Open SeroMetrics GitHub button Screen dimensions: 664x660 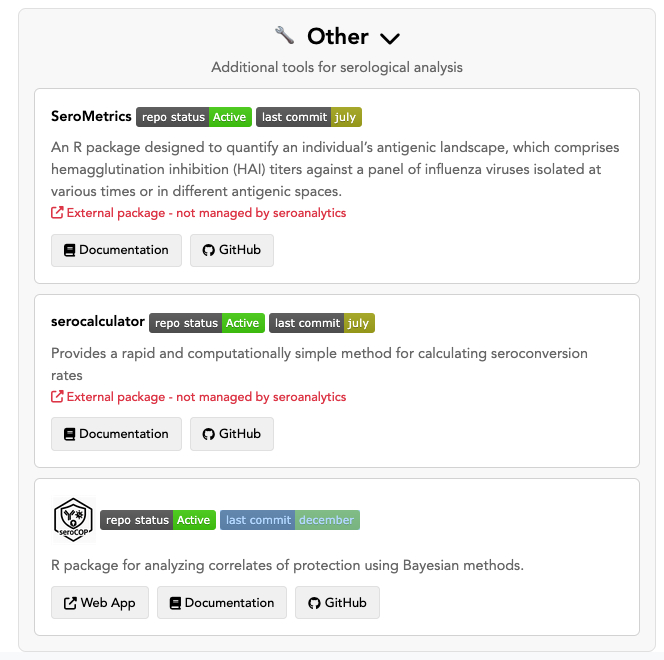pyautogui.click(x=232, y=250)
